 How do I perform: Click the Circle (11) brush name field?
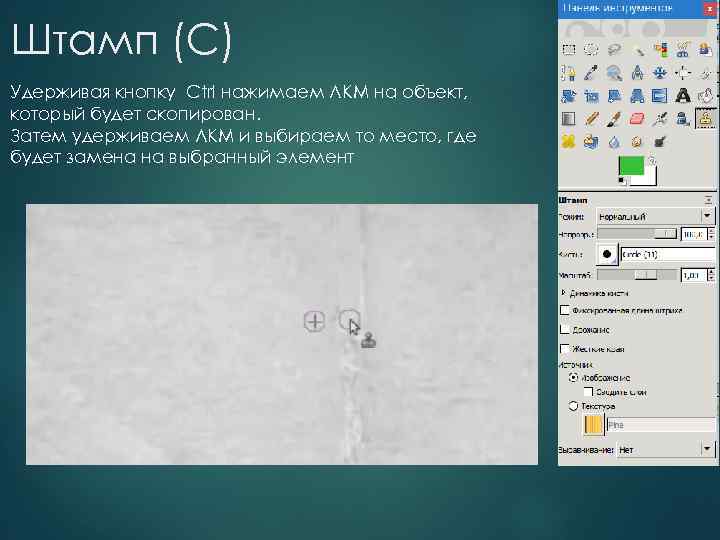tap(667, 254)
